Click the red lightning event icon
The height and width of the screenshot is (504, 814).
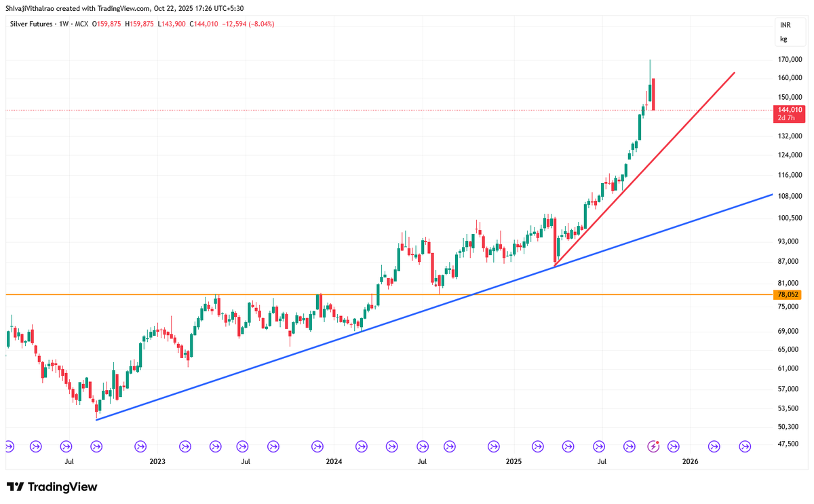[654, 446]
